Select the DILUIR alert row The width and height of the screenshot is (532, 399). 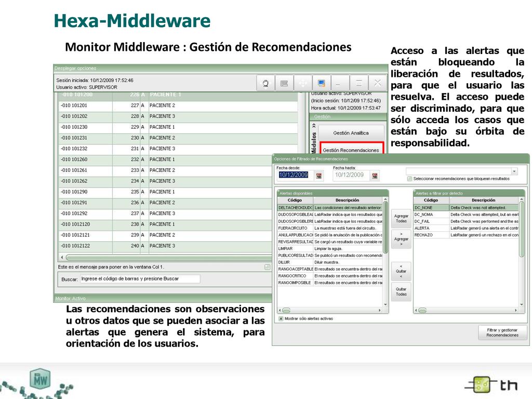(330, 262)
